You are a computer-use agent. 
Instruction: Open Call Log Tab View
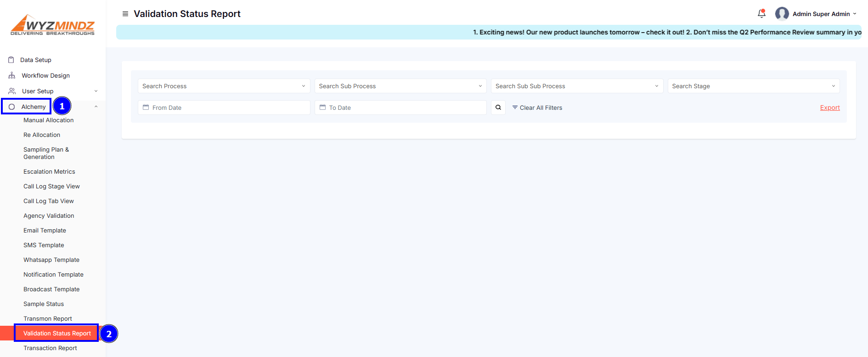click(49, 201)
